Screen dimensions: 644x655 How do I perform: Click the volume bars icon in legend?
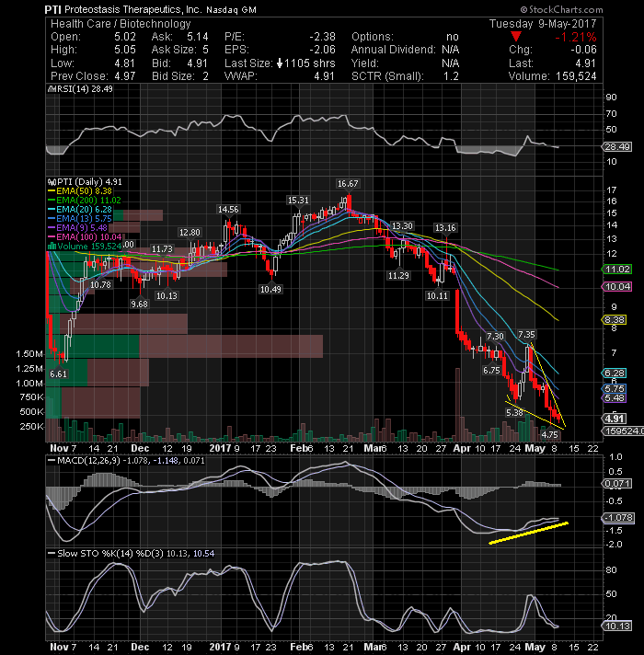[x=52, y=246]
